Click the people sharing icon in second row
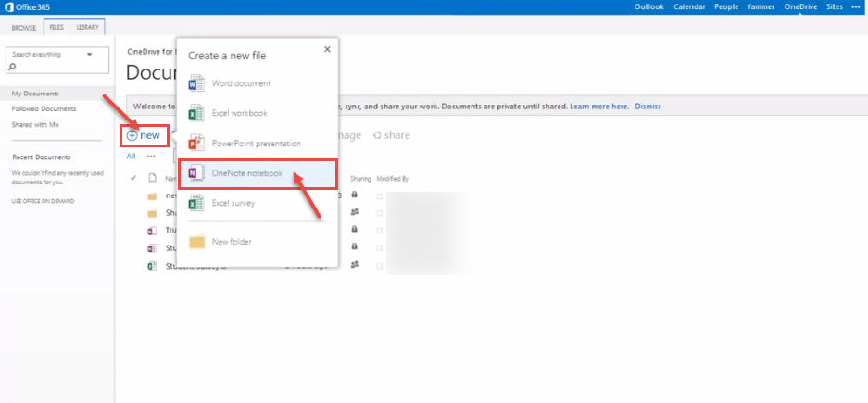 coord(355,211)
